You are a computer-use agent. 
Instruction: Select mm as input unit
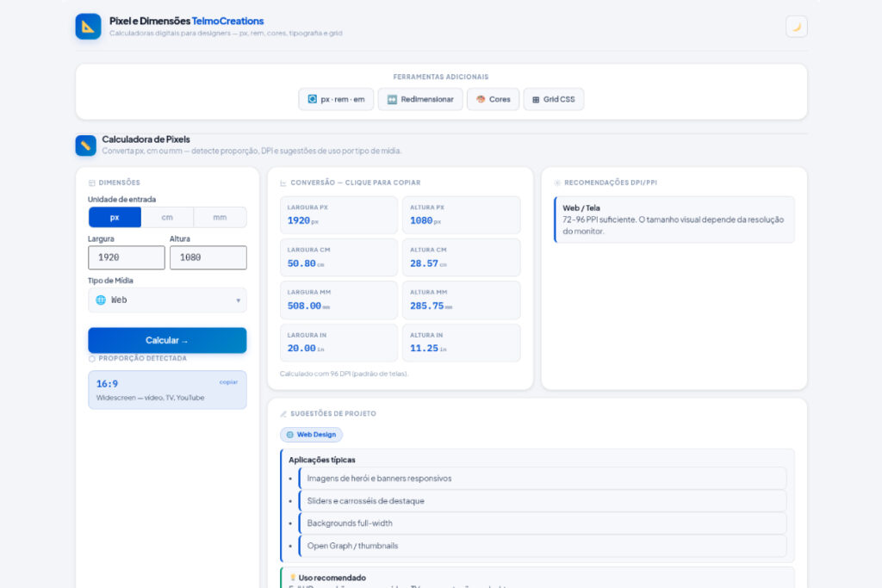(x=220, y=217)
